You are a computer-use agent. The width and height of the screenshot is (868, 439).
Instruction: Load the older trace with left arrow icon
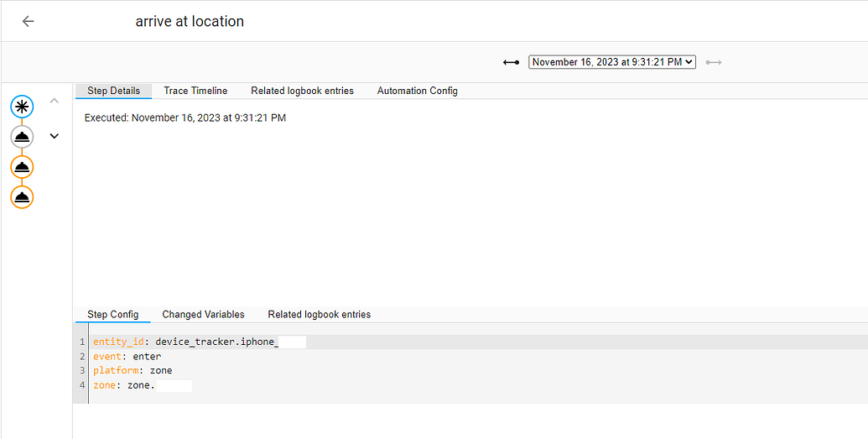(x=511, y=62)
